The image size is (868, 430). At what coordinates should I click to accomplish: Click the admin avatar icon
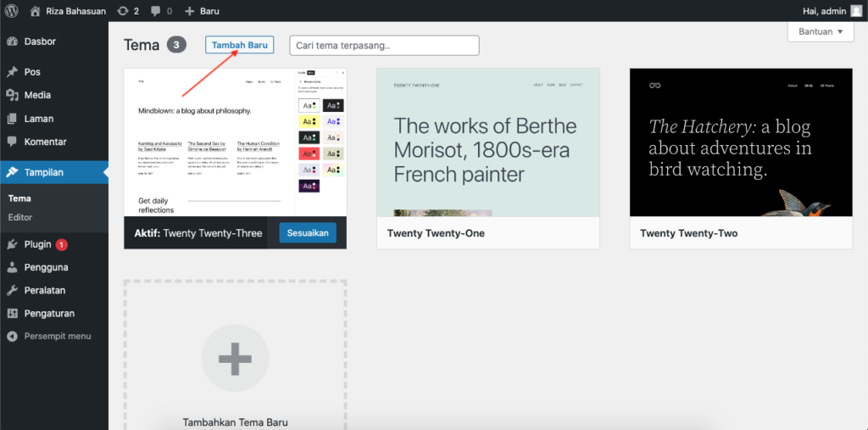click(x=856, y=10)
